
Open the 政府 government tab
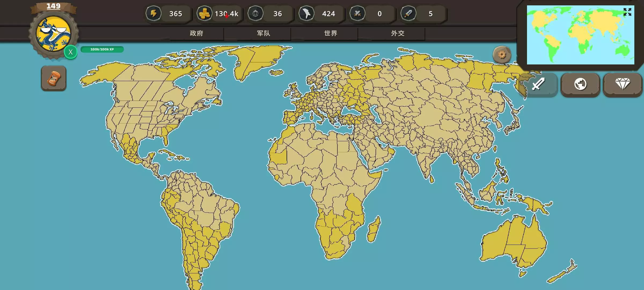coord(196,33)
